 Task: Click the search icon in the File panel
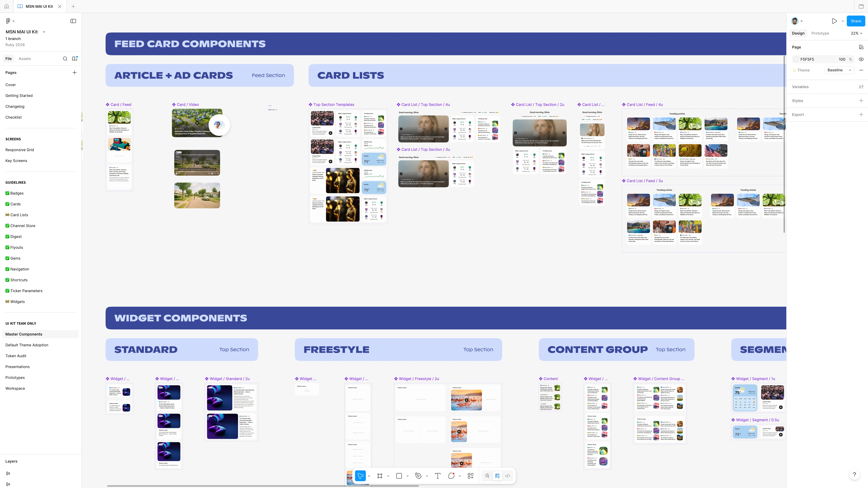(65, 59)
